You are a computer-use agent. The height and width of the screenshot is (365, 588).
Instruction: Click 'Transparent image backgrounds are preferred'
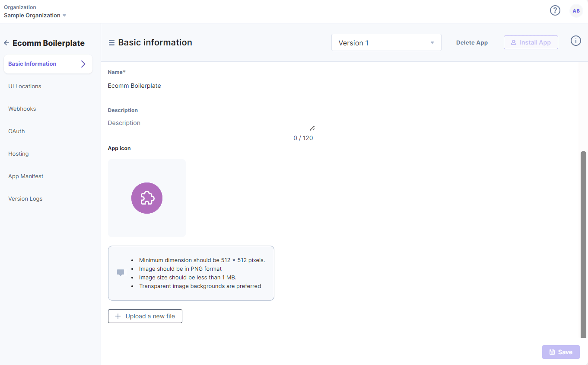pos(200,286)
